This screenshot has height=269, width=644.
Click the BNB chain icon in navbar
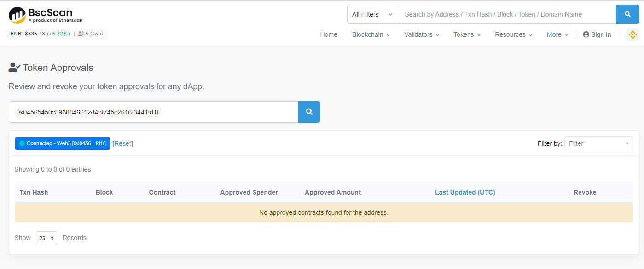coord(632,34)
